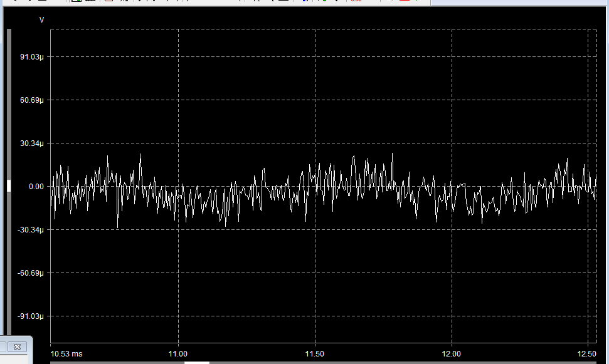Click the '12.50' time axis label
The width and height of the screenshot is (609, 364).
(x=587, y=354)
